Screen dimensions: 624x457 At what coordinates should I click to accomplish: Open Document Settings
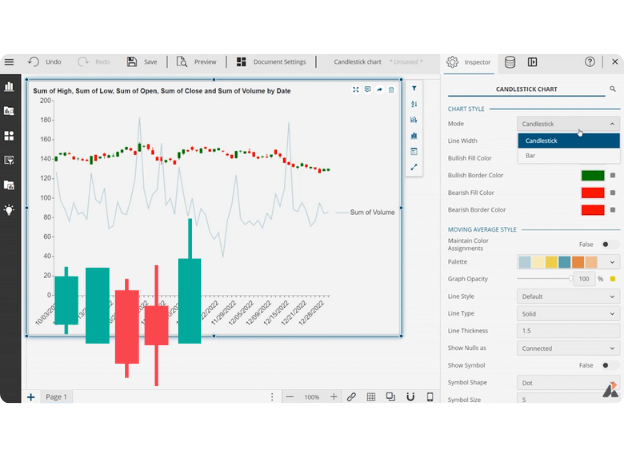[x=271, y=62]
